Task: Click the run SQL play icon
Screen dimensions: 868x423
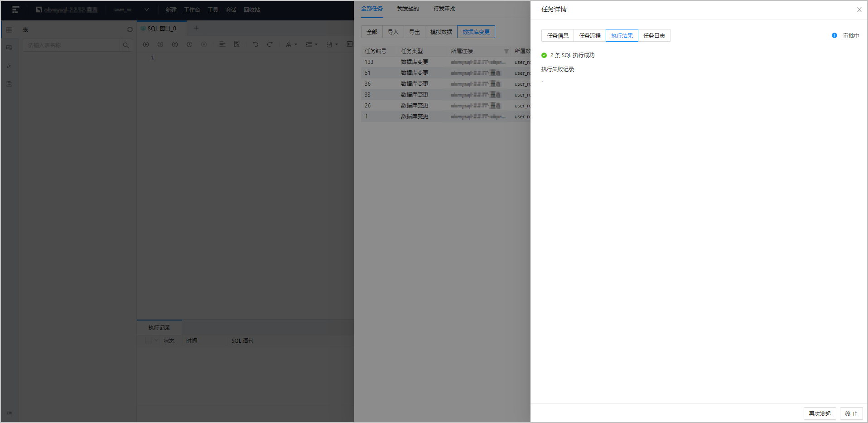Action: coord(146,44)
